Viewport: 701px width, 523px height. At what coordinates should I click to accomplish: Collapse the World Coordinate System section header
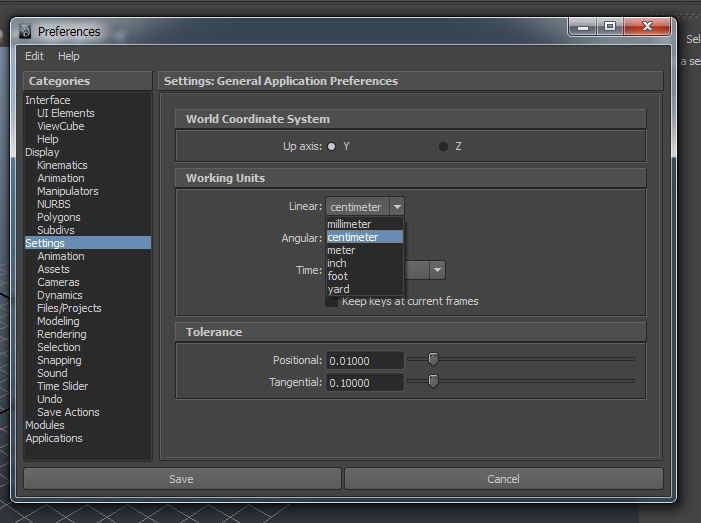(x=410, y=119)
